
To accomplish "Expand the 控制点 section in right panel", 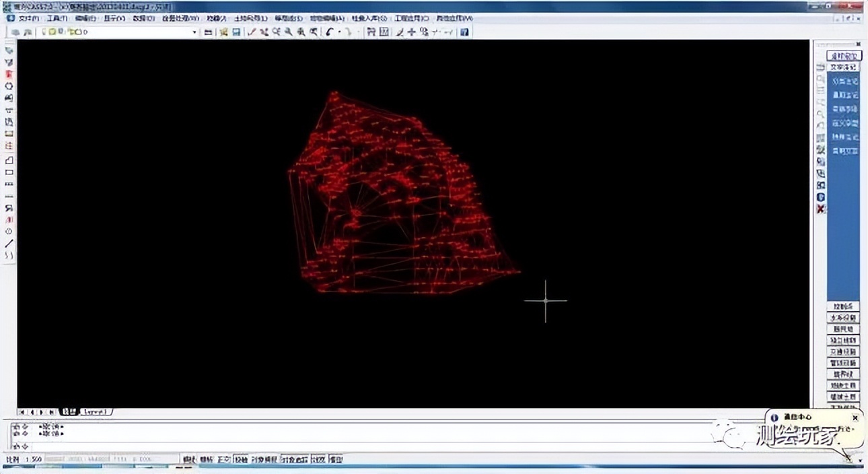I will [843, 307].
